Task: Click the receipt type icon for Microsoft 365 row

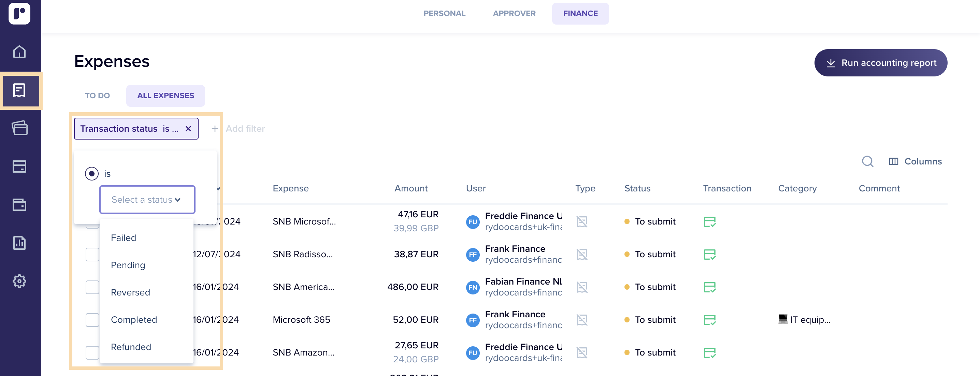Action: click(582, 320)
